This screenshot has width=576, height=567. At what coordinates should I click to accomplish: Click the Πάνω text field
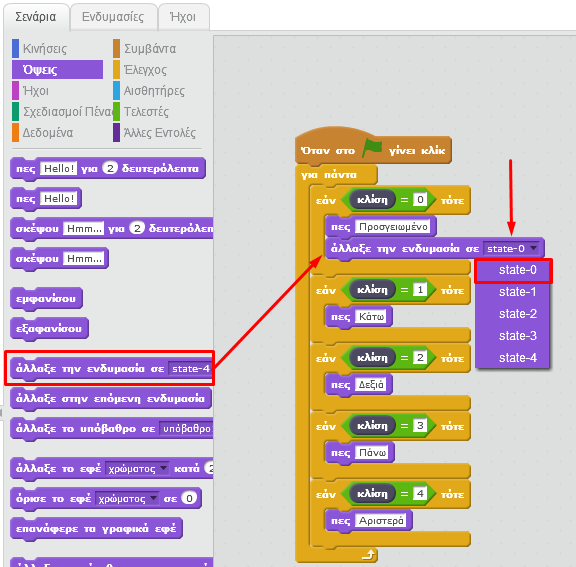pos(372,452)
